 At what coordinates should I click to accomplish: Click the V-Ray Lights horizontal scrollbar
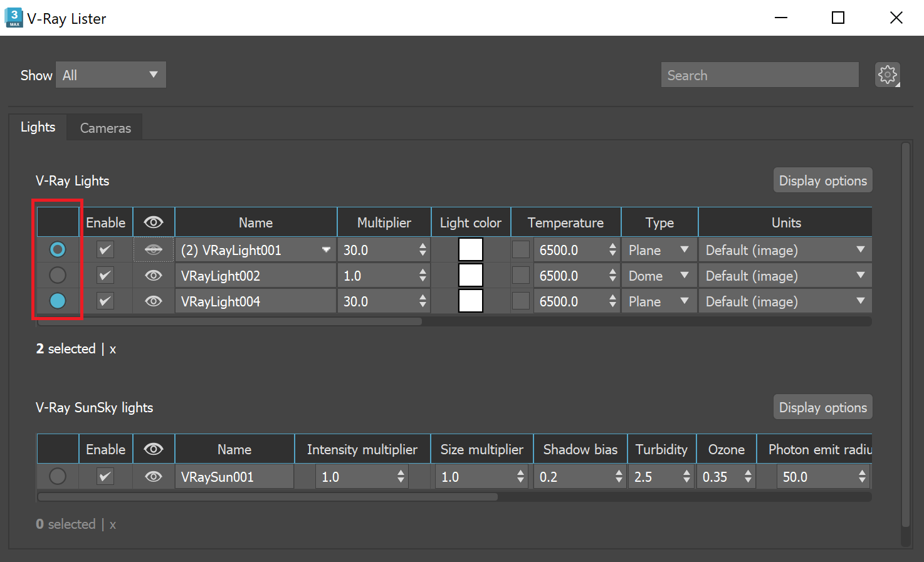tap(229, 321)
